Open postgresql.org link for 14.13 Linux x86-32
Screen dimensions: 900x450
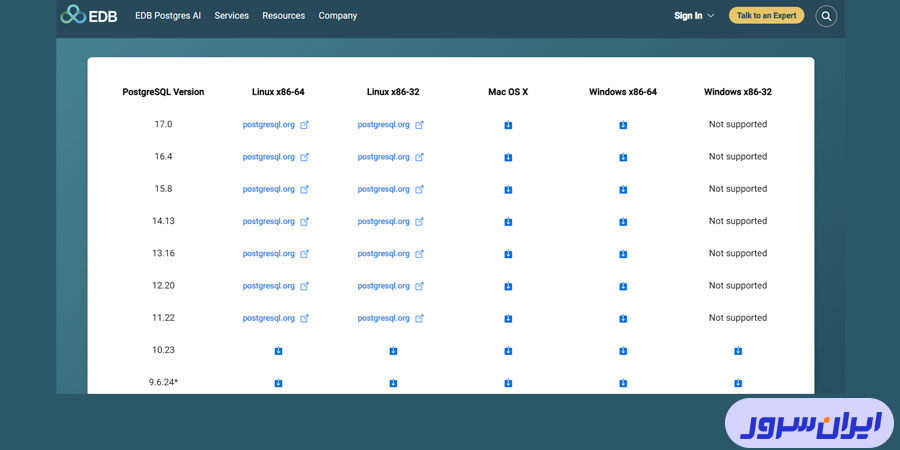click(390, 221)
